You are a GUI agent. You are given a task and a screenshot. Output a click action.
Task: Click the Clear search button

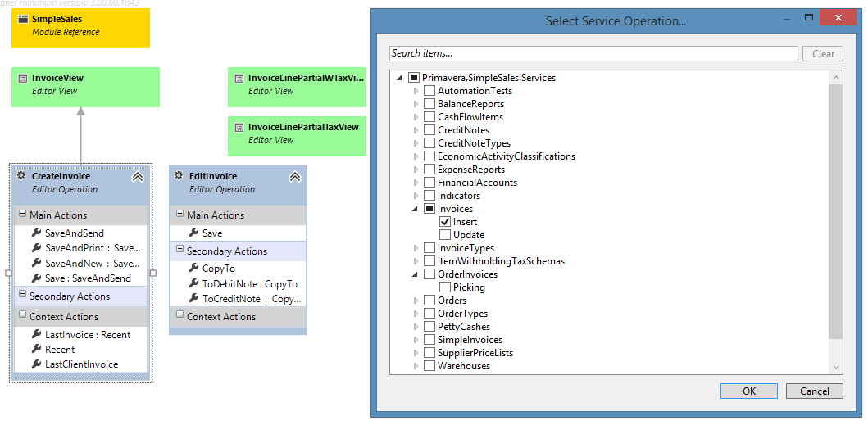pos(823,54)
